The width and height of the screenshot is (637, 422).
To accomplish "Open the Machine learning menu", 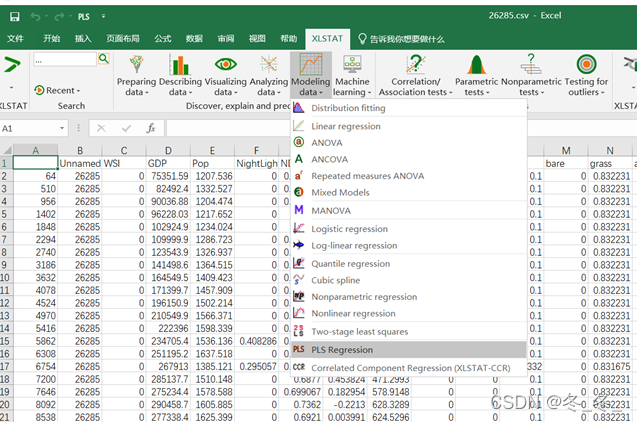I will point(352,75).
